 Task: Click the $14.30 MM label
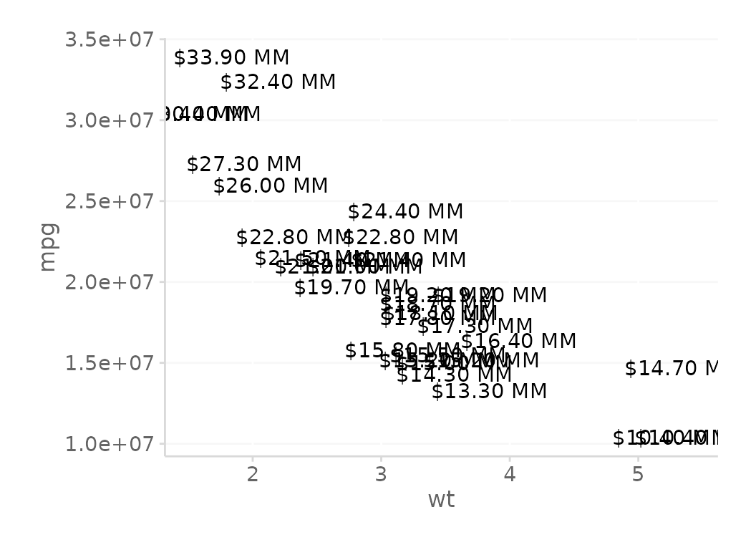454,375
